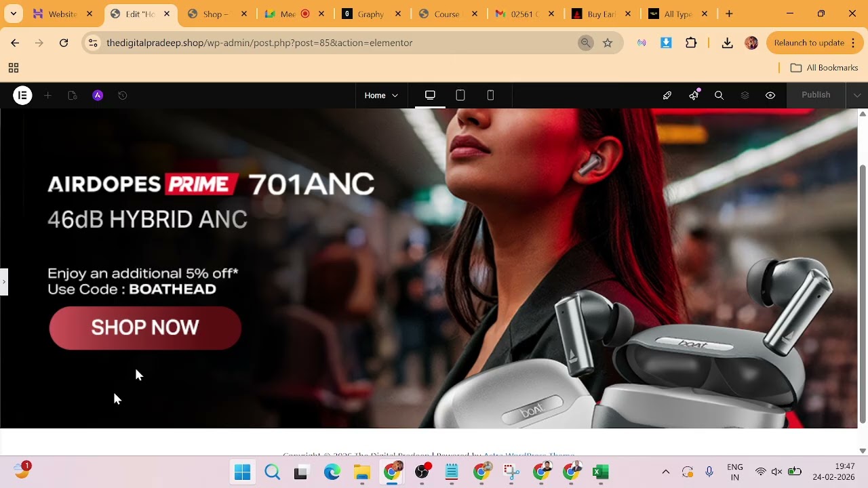This screenshot has width=868, height=488.
Task: Switch to desktop responsive view
Action: [430, 95]
